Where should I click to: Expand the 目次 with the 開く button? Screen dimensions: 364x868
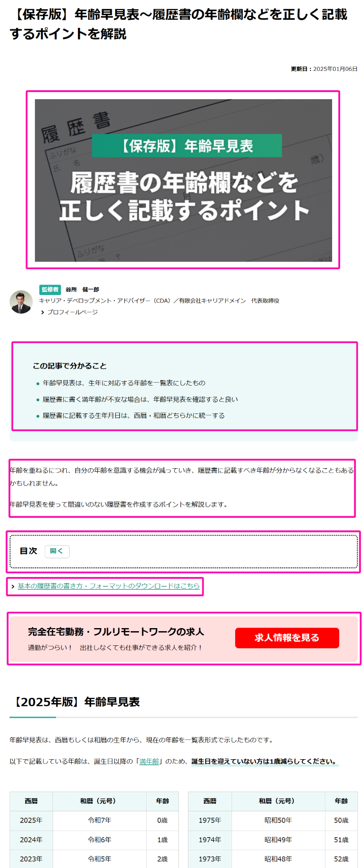(x=57, y=551)
